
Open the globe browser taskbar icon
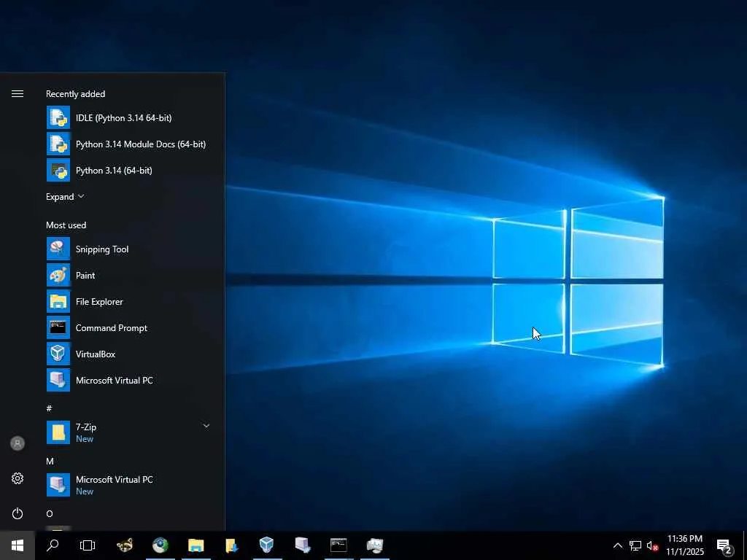(x=160, y=545)
